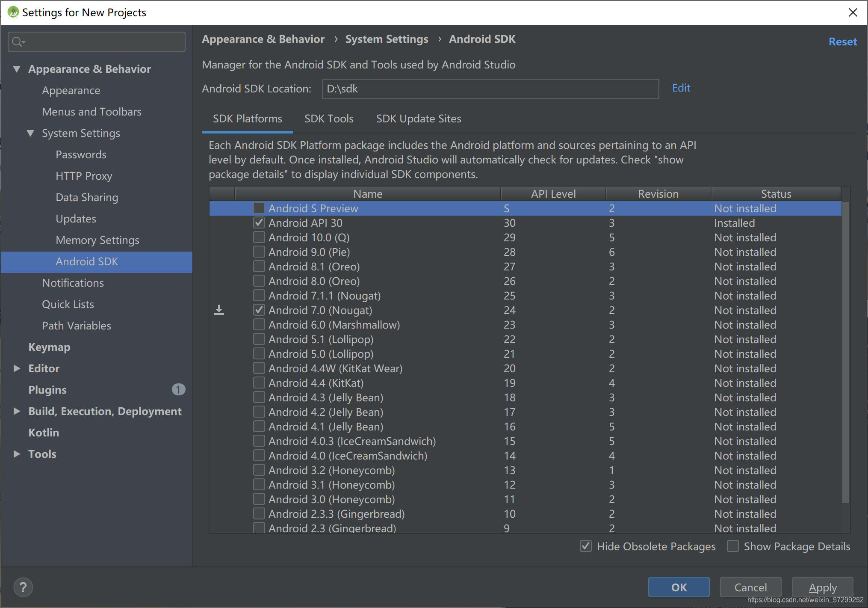Open the SDK Update Sites tab

419,119
